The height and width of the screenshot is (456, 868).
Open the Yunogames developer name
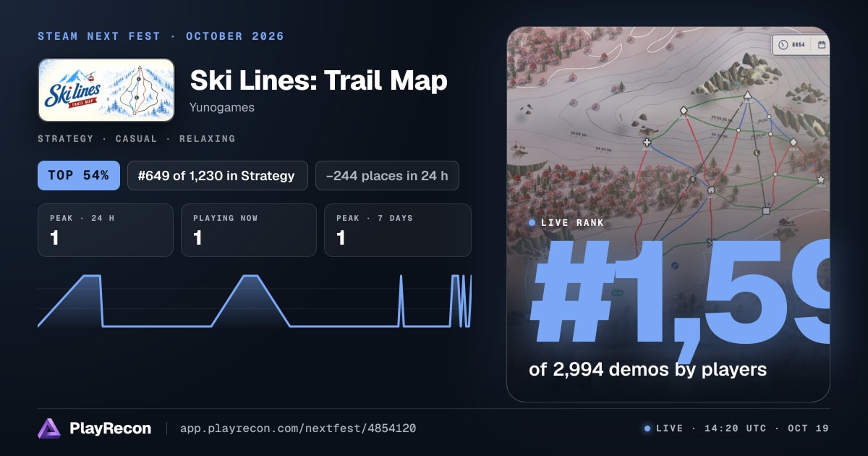point(222,107)
